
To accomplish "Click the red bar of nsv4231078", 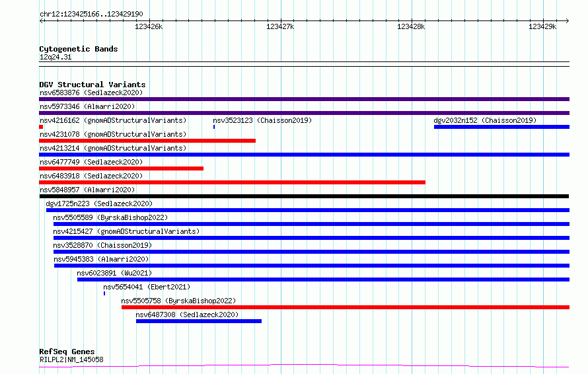I will click(147, 141).
